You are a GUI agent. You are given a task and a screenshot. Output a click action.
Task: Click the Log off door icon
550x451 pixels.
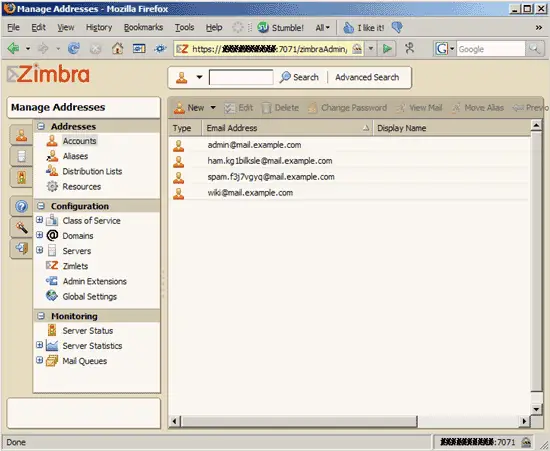(21, 248)
